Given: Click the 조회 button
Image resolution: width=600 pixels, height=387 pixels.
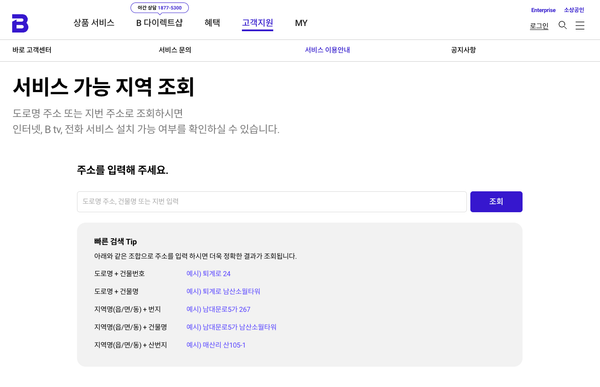Looking at the screenshot, I should point(496,201).
